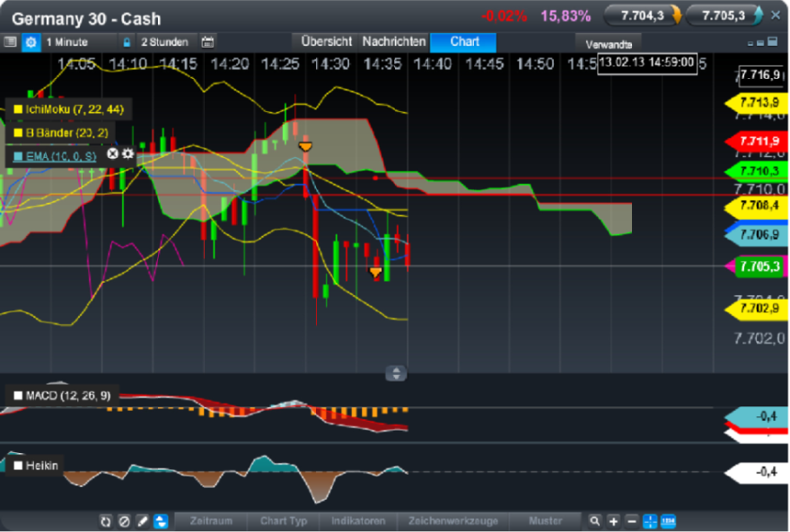This screenshot has height=532, width=790.
Task: Click the orange marker near 14:28 candle
Action: (x=305, y=146)
